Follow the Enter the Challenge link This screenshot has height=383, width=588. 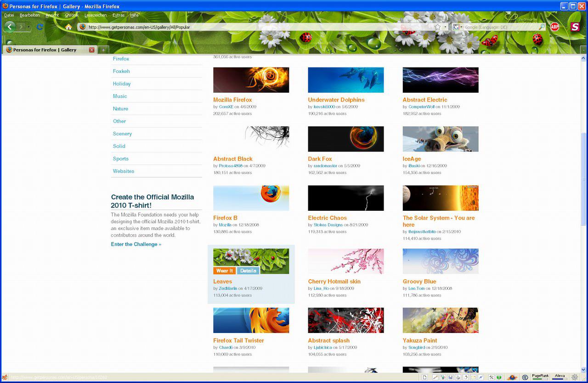[x=136, y=244]
